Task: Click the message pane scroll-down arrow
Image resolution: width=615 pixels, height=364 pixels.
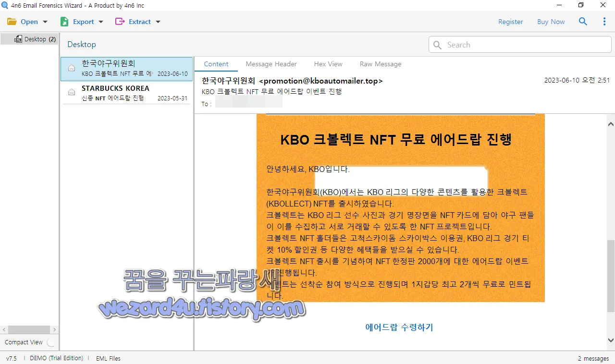Action: coord(611,340)
